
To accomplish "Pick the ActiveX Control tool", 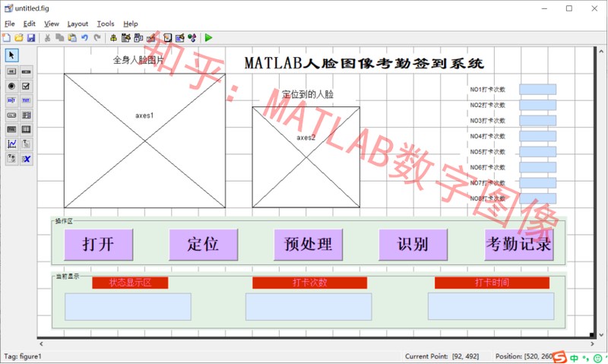I will click(26, 159).
